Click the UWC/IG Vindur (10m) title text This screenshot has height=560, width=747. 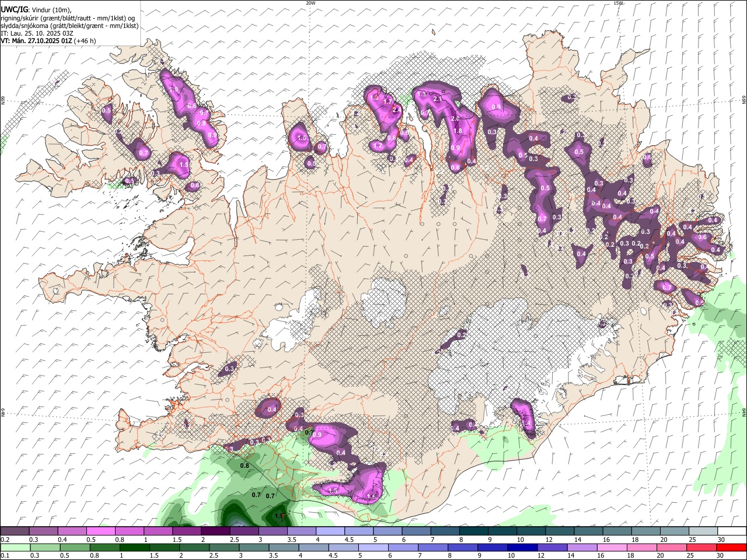(x=36, y=10)
